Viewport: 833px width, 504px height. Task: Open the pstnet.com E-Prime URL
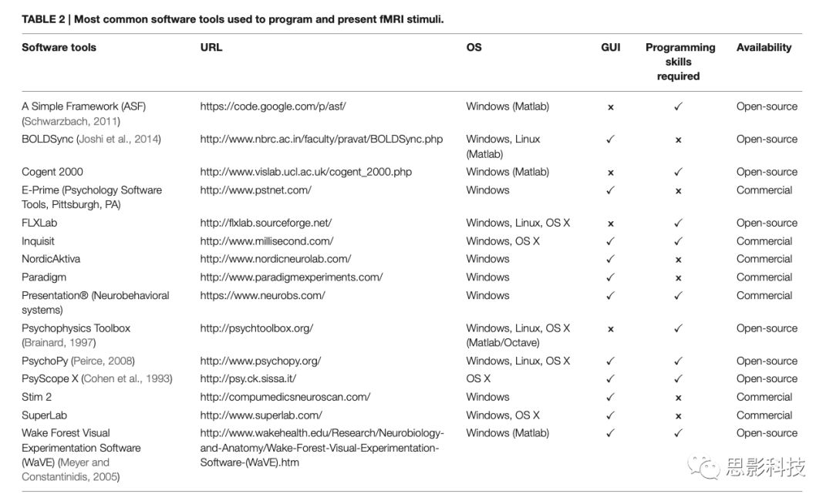click(x=255, y=190)
